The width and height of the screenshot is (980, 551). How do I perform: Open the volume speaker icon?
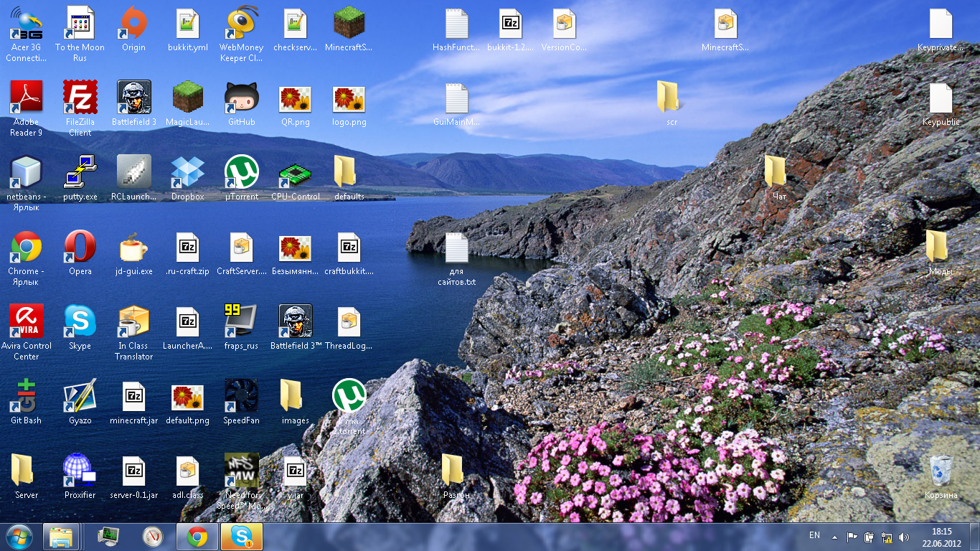904,537
